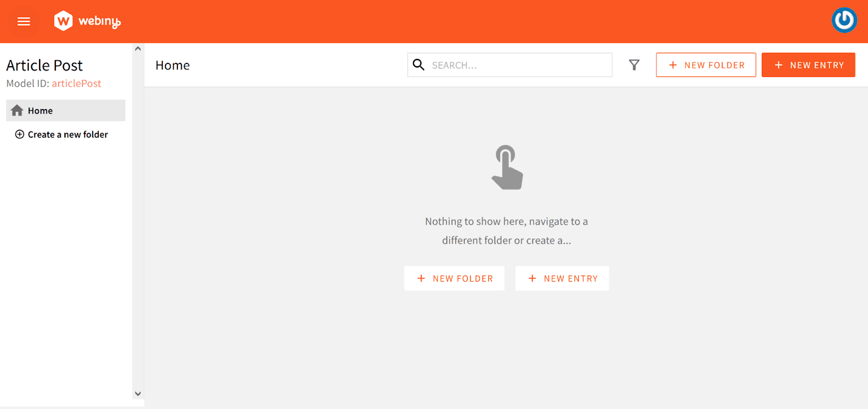Open the hamburger main menu
868x409 pixels.
click(24, 22)
